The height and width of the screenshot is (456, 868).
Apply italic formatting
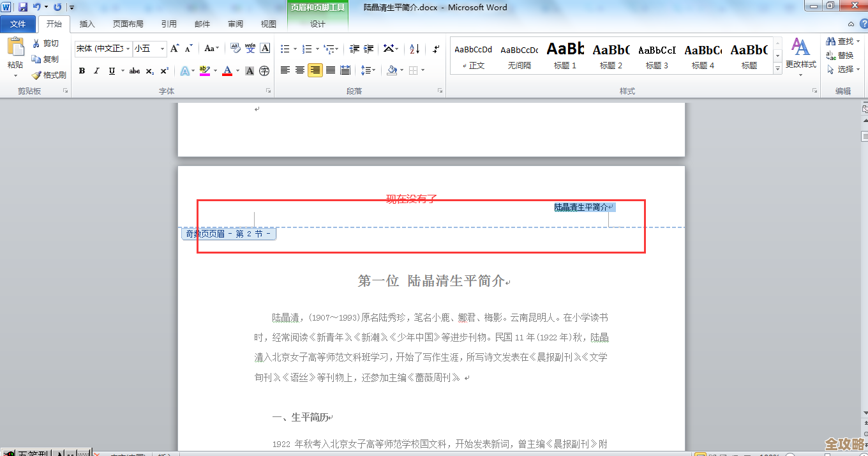[96, 71]
